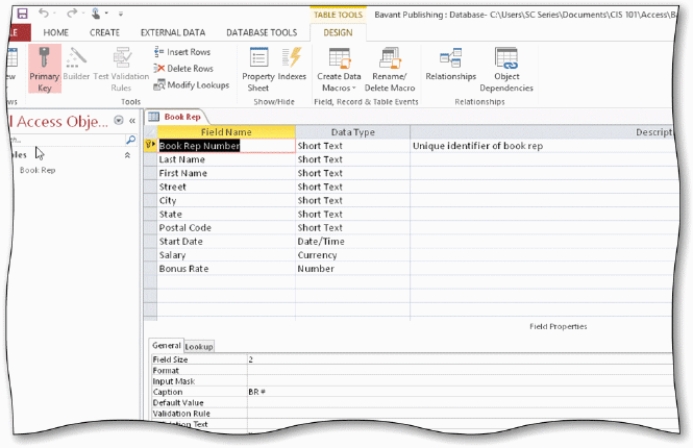Viewport: 693px width, 448px height.
Task: Click description 'Unique identifier of book rep'
Action: coord(478,146)
